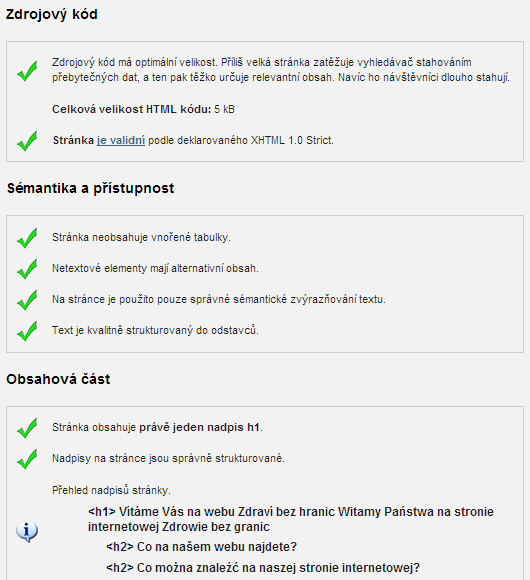Open the "je validní" validation link

[x=121, y=141]
